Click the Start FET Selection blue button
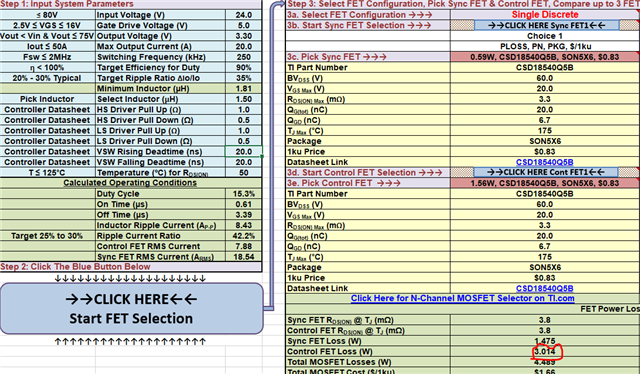 [x=131, y=309]
